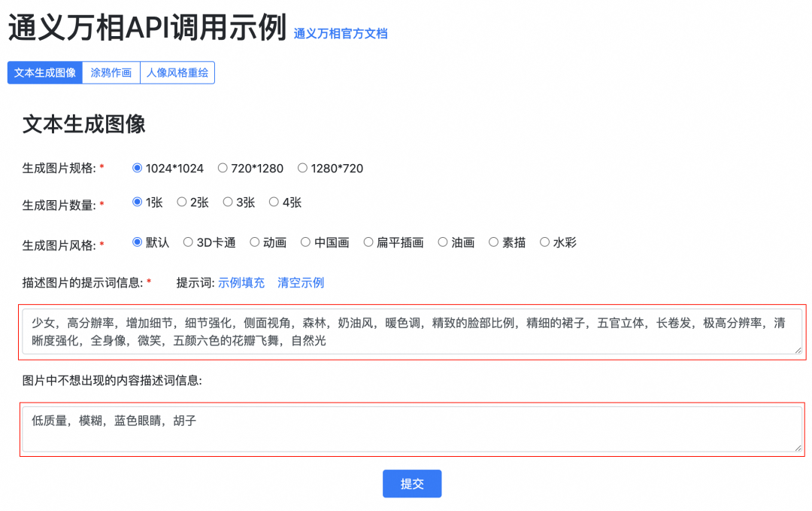Click the 生成图片数量 label

click(59, 205)
